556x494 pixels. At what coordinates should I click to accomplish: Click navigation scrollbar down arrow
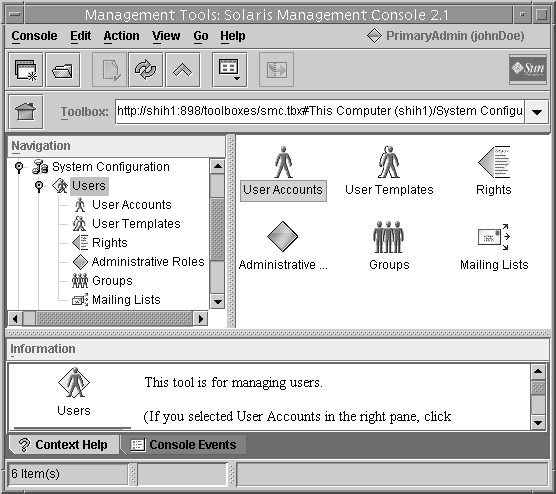point(217,301)
